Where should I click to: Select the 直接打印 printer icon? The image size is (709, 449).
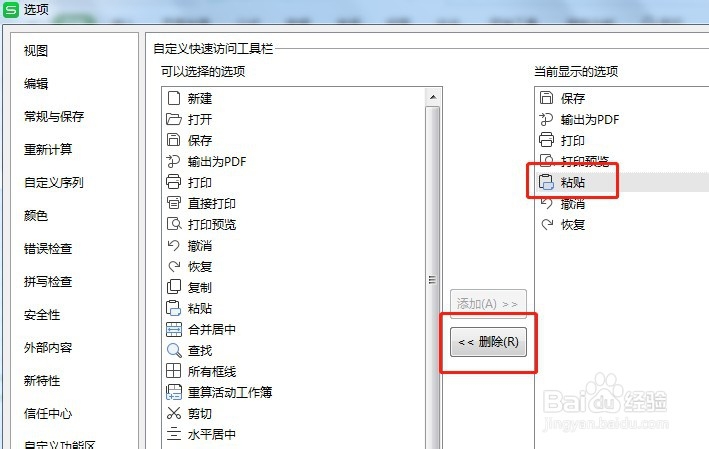click(174, 203)
